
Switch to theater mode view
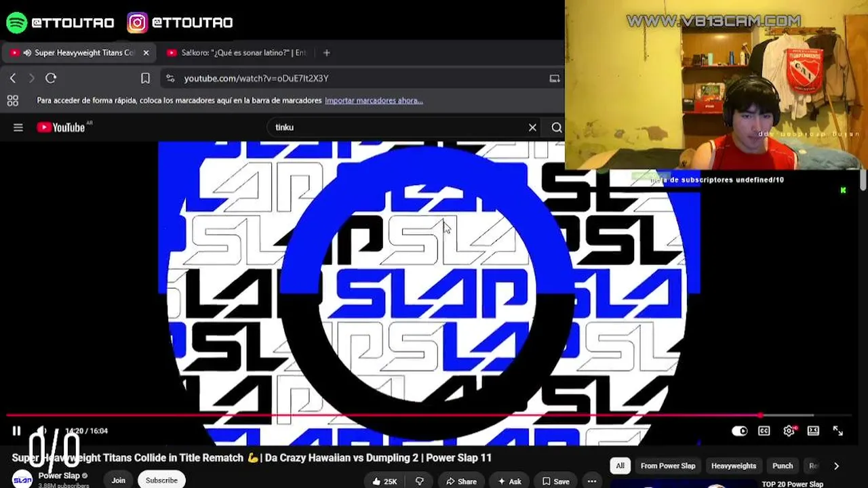coord(813,431)
